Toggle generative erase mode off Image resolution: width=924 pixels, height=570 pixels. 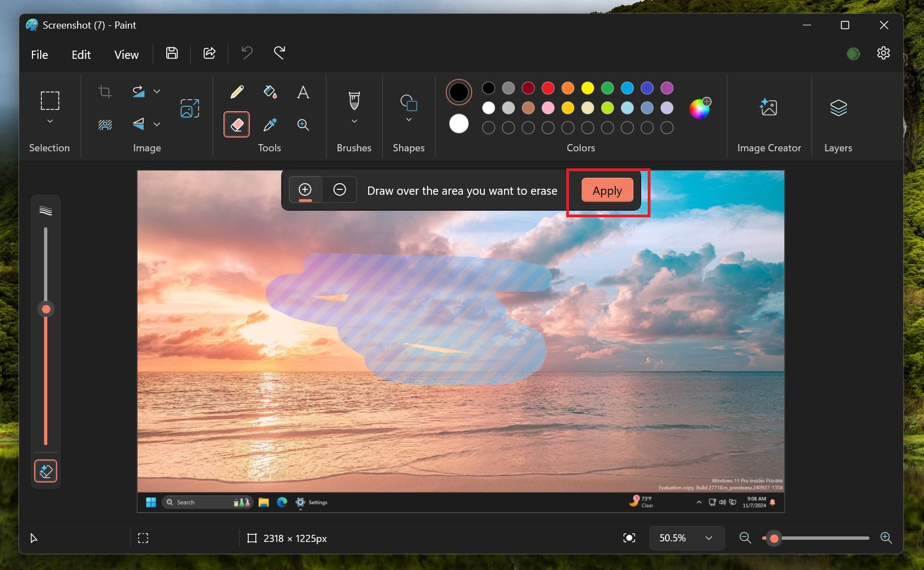[46, 471]
